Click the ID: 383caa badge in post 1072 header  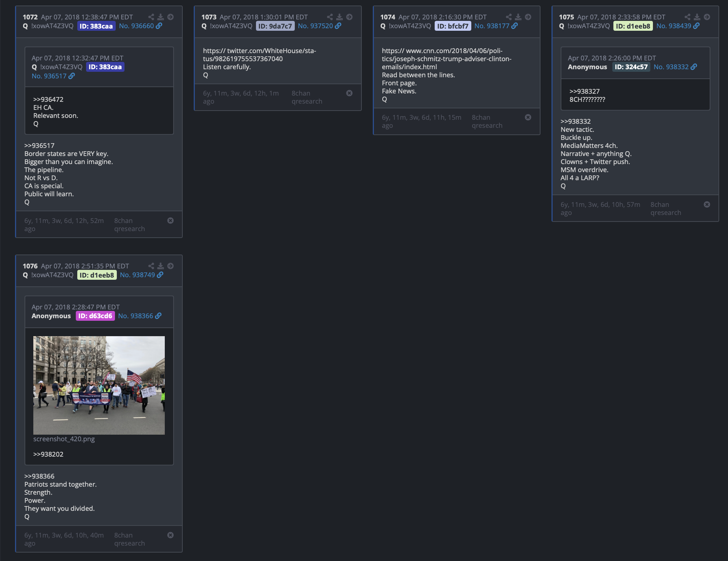pos(96,26)
